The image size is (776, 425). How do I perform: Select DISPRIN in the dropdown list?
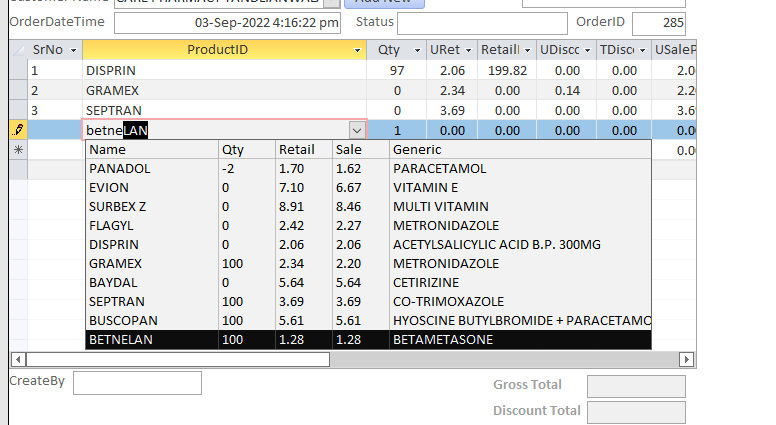(368, 245)
